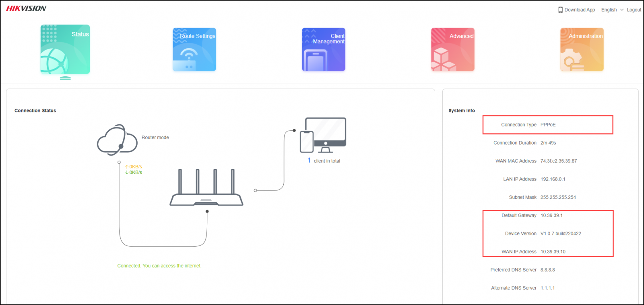Viewport: 644px width, 305px height.
Task: Click the connected clients devices icon
Action: point(323,135)
